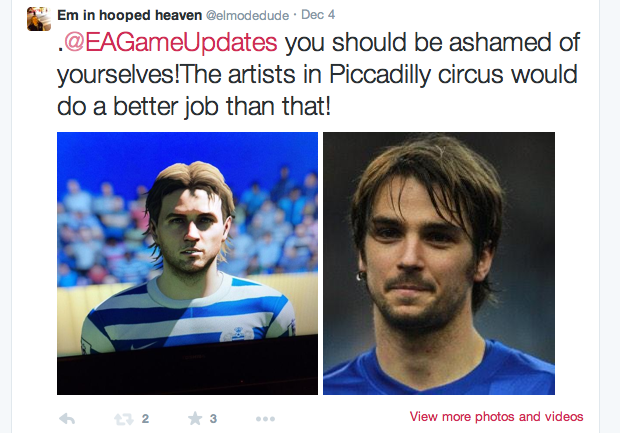Viewport: 620px width, 433px height.
Task: Click the favorite count number 3
Action: click(213, 418)
